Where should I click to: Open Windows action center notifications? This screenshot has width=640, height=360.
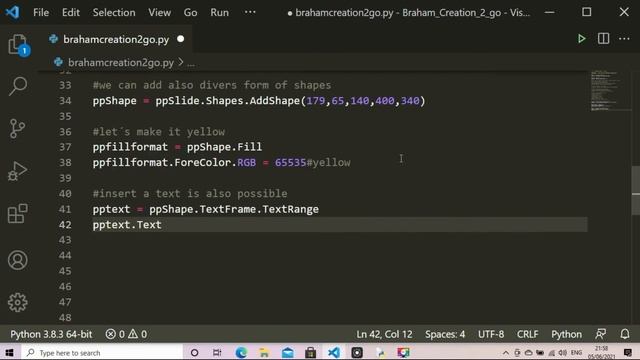[628, 352]
